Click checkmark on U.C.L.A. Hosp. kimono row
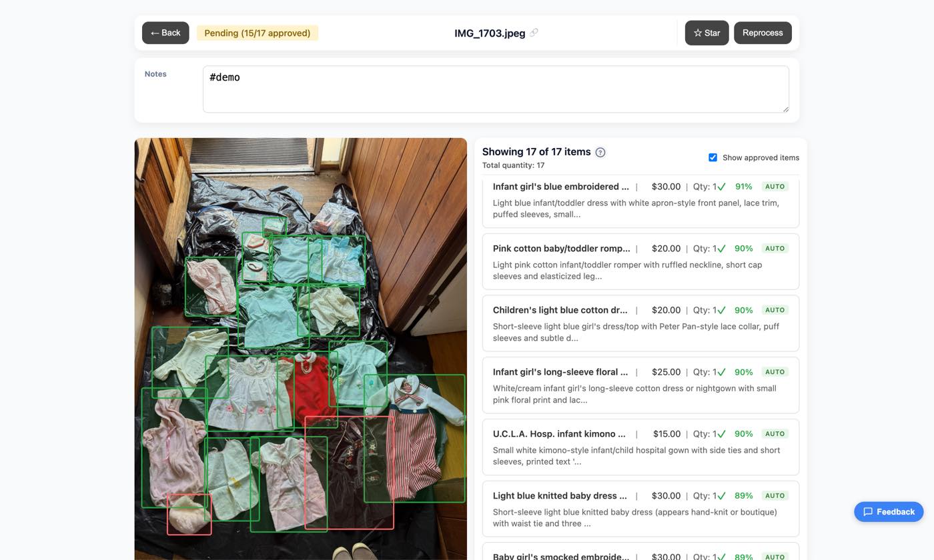The width and height of the screenshot is (934, 560). 721,434
